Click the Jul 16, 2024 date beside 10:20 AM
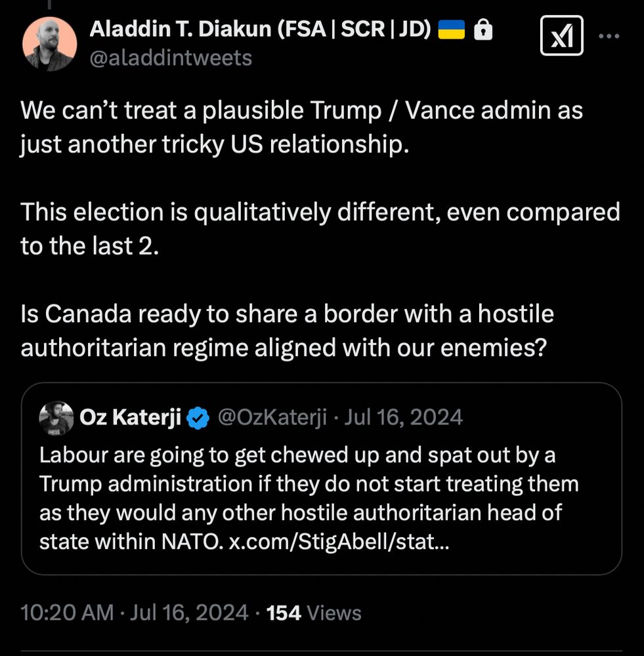Viewport: 644px width, 656px height. 190,613
